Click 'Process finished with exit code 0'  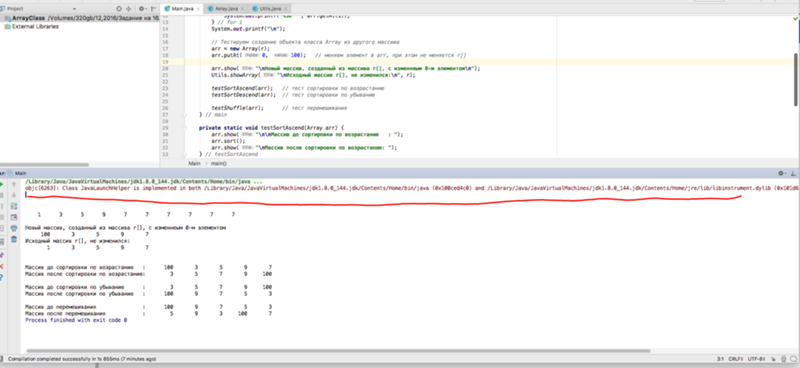pyautogui.click(x=76, y=320)
